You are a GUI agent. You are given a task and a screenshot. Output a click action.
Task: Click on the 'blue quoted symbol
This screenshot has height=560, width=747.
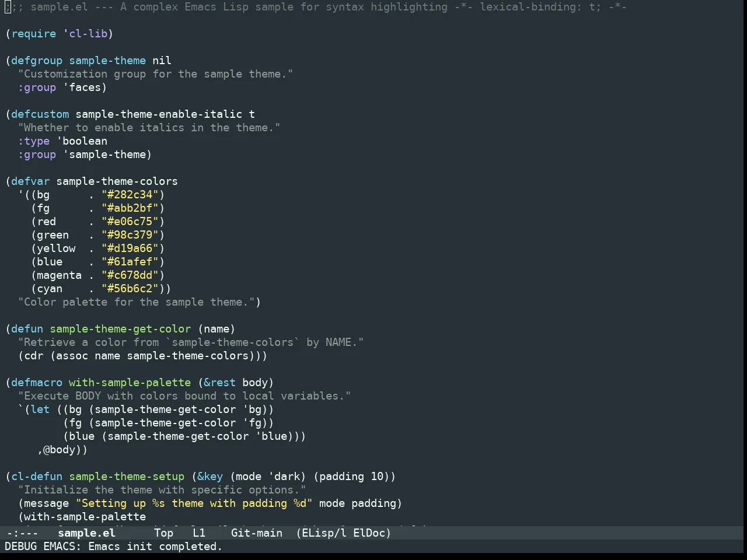[271, 436]
